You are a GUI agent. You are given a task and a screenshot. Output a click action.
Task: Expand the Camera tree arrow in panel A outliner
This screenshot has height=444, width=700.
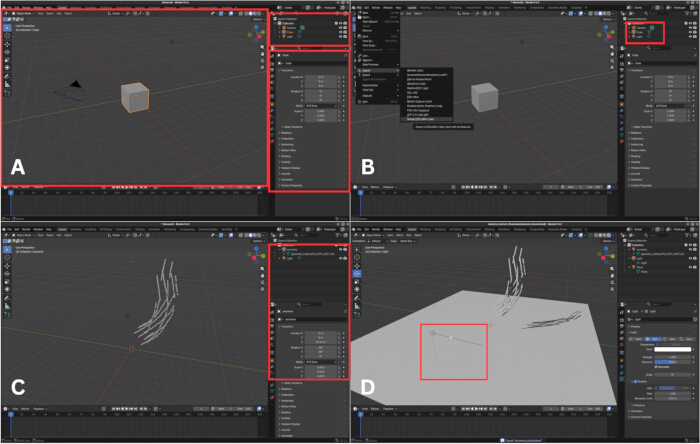click(x=279, y=28)
